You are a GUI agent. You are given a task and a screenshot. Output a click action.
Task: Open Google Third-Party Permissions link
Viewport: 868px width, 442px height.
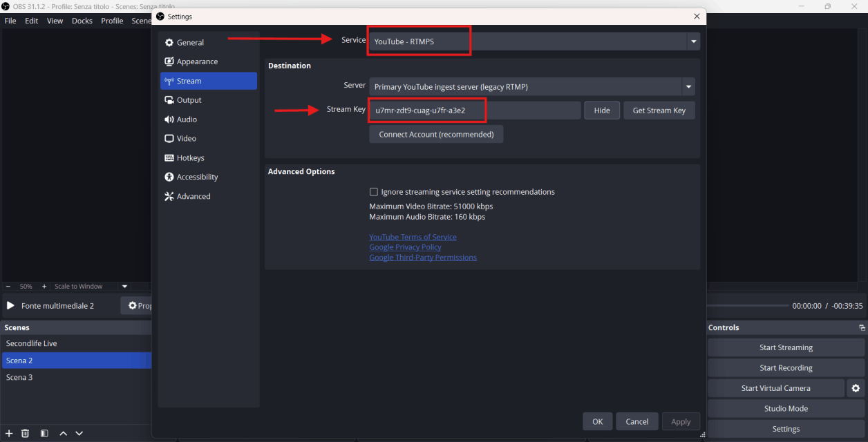pyautogui.click(x=423, y=258)
